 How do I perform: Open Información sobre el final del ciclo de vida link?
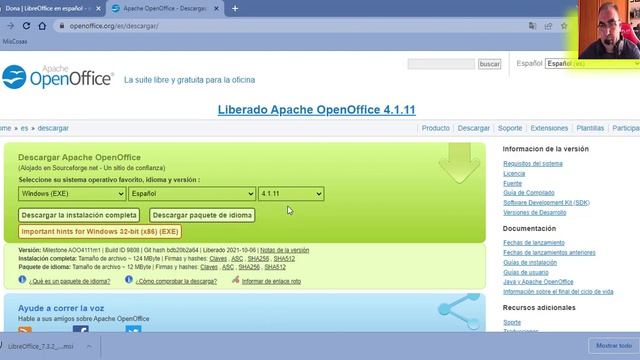[558, 291]
